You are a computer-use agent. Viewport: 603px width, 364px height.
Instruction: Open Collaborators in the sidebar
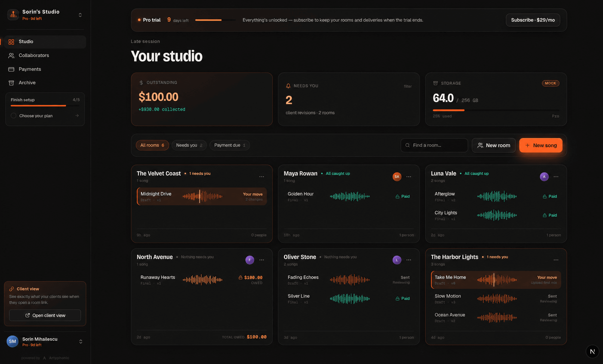click(45, 55)
